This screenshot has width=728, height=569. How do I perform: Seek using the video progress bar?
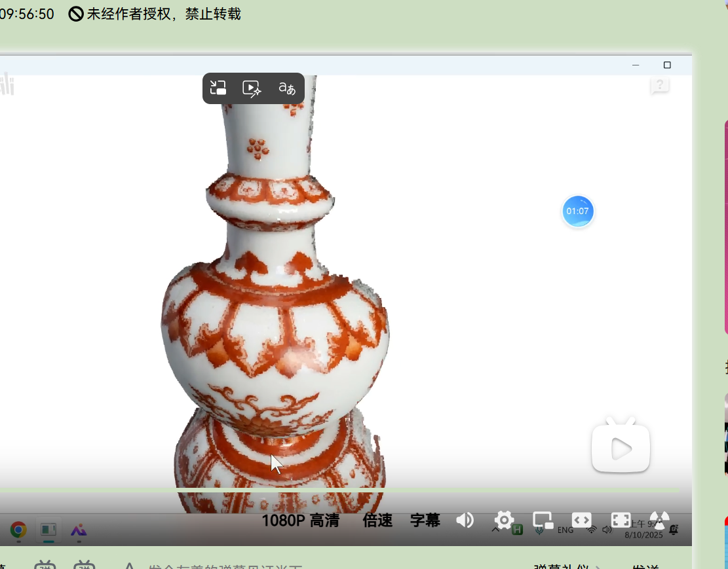point(339,490)
